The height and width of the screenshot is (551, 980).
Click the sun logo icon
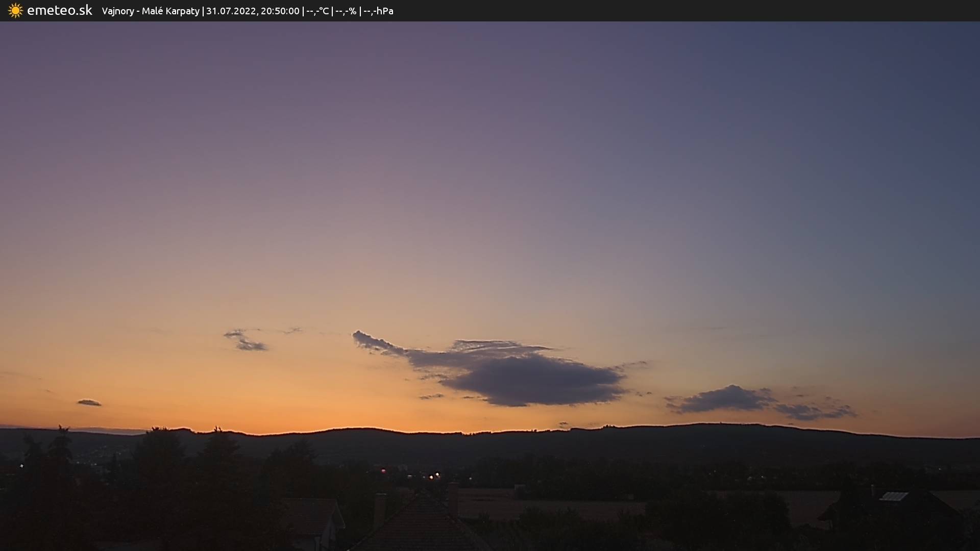point(15,11)
